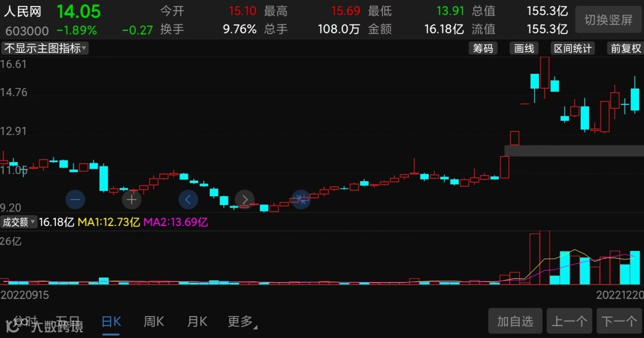The image size is (644, 338).
Task: Click the end date 20221220
Action: point(620,295)
